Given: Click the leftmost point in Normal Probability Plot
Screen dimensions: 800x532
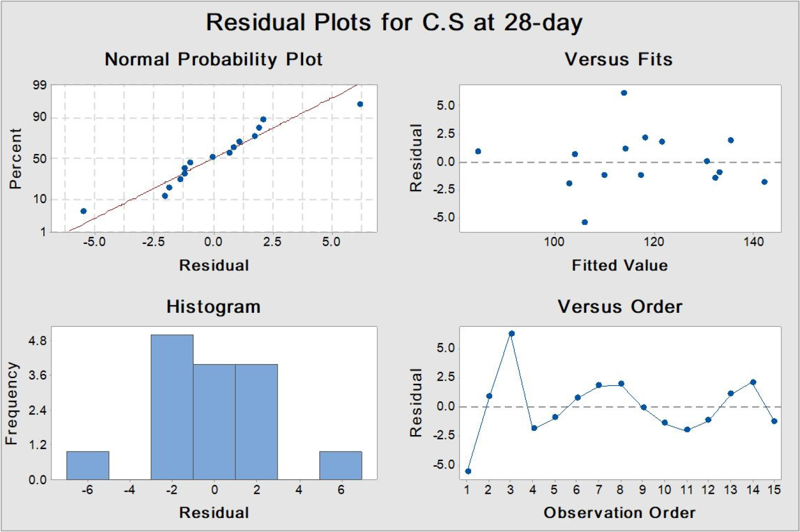Looking at the screenshot, I should tap(83, 211).
